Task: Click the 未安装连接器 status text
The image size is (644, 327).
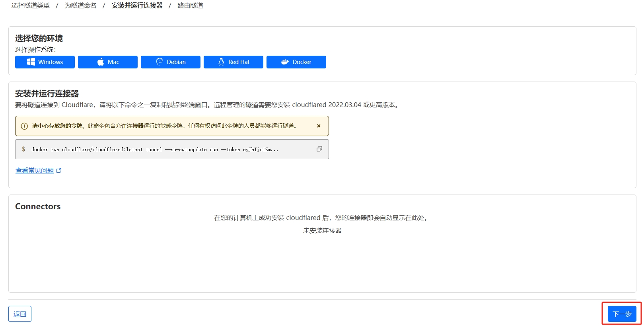Action: 322,230
